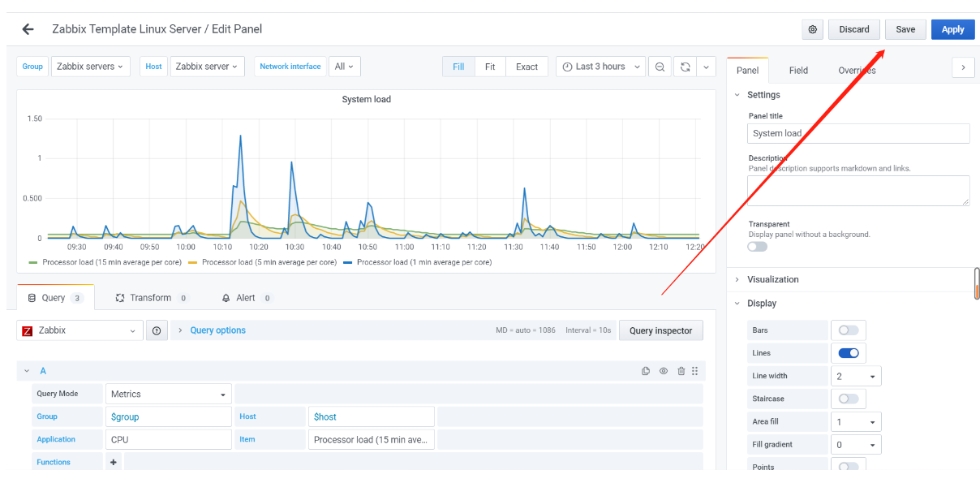
Task: Open the Query Mode Metrics dropdown
Action: [x=169, y=394]
